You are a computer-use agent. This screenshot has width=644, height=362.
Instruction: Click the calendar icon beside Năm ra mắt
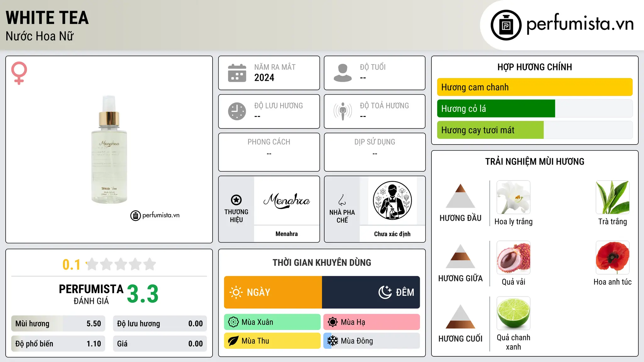(237, 73)
